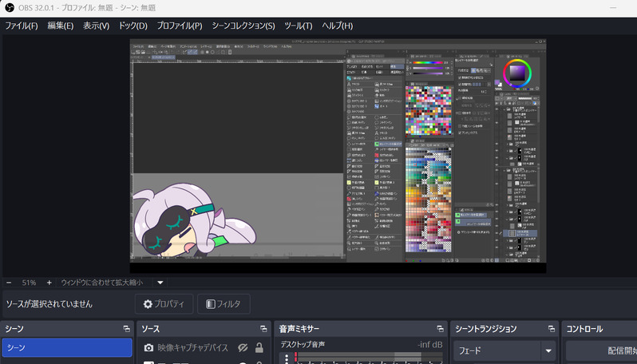Click the 51% zoom percentage text
This screenshot has width=637, height=364.
point(29,283)
